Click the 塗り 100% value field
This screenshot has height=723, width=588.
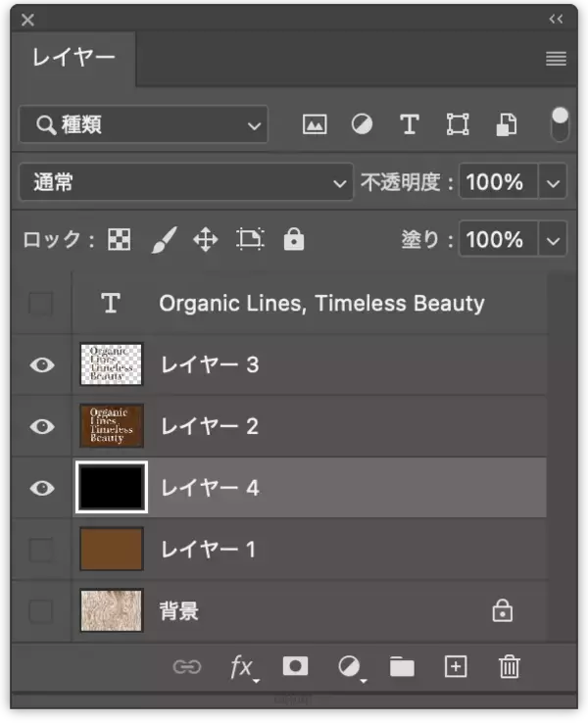click(499, 239)
